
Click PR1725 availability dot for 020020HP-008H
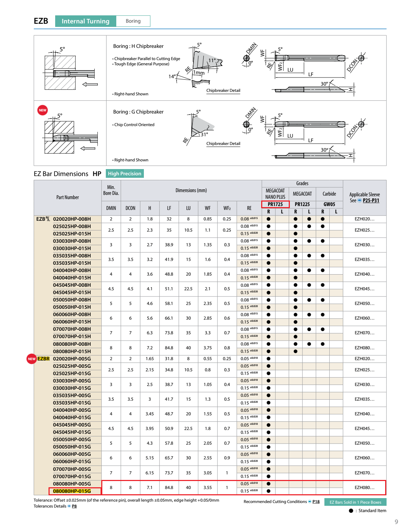pyautogui.click(x=269, y=219)
